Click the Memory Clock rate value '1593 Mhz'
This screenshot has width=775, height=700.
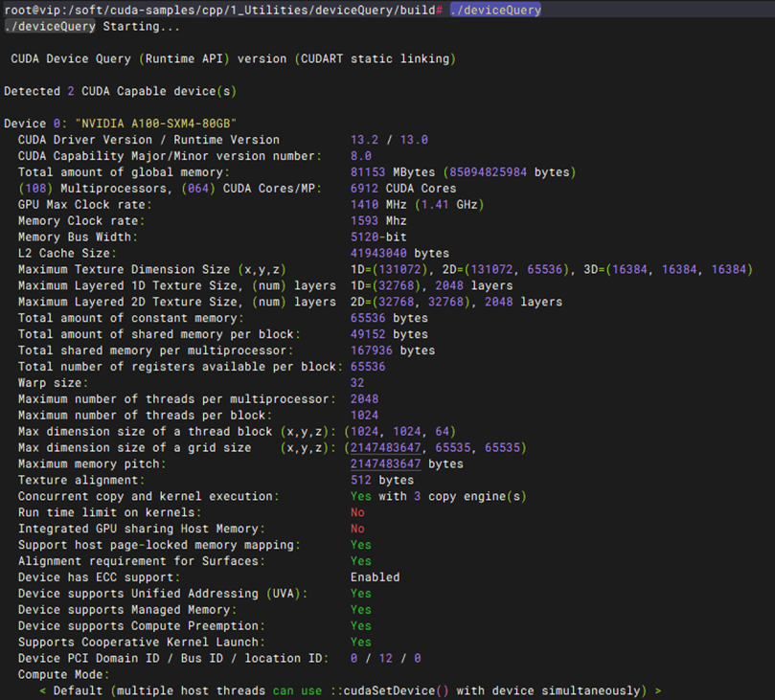click(378, 221)
